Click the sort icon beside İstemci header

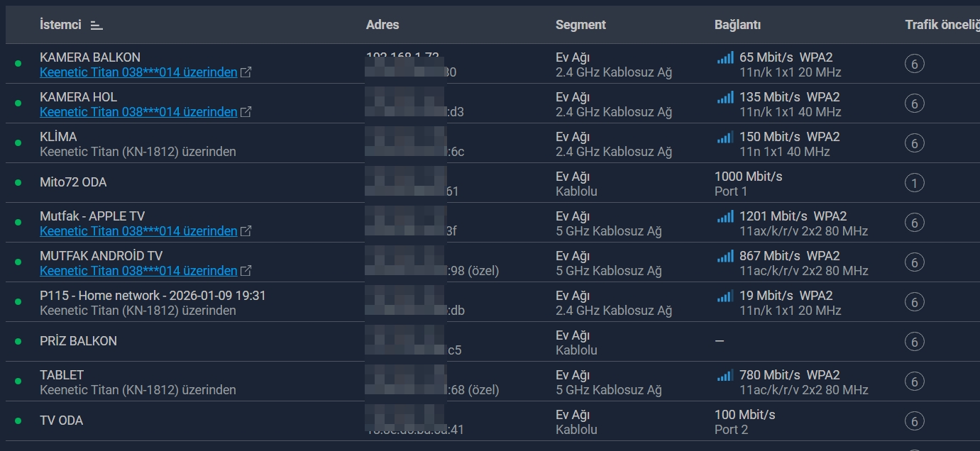[97, 26]
